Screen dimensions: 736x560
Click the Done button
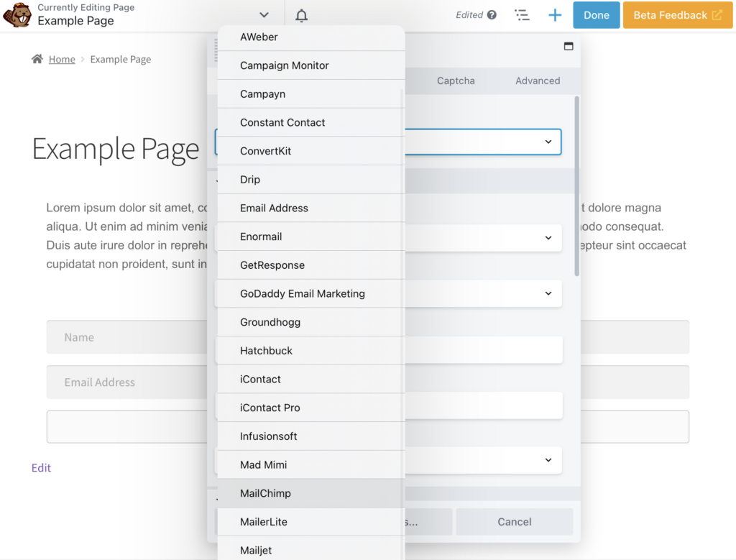click(596, 14)
